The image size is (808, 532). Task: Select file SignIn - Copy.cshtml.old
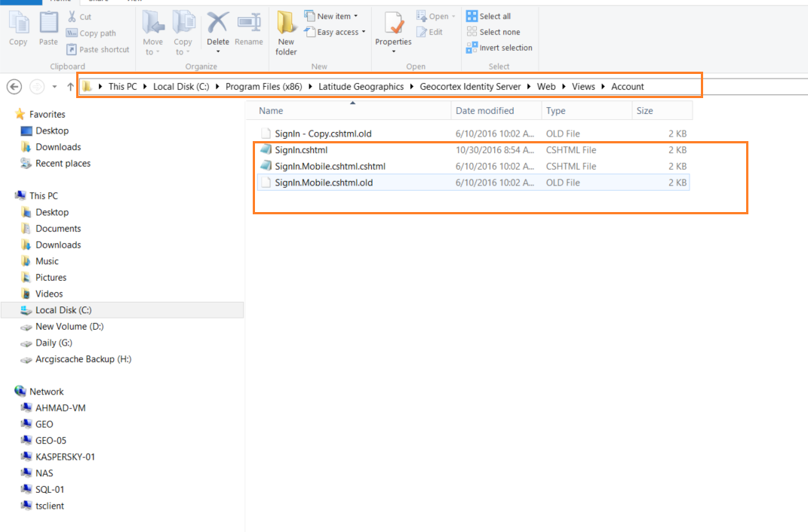(x=473, y=134)
